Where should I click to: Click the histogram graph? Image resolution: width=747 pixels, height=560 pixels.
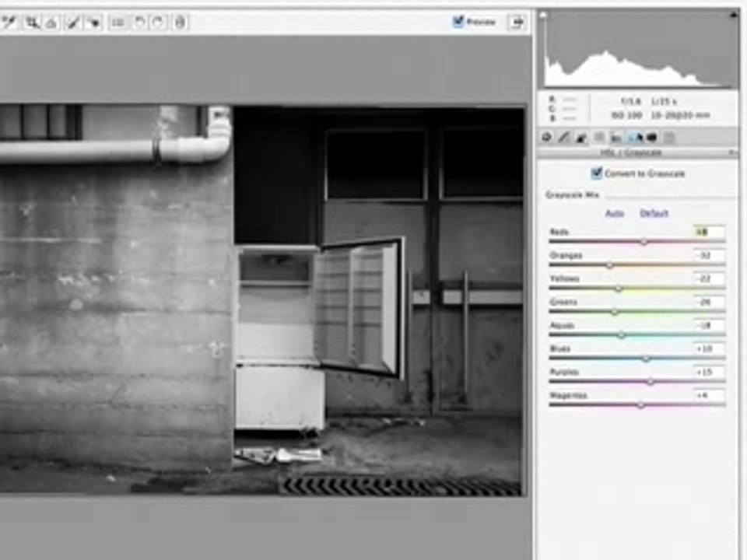tap(638, 49)
